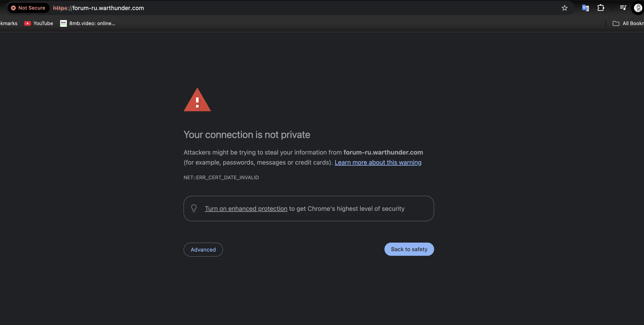Click the Advanced button

click(x=203, y=250)
